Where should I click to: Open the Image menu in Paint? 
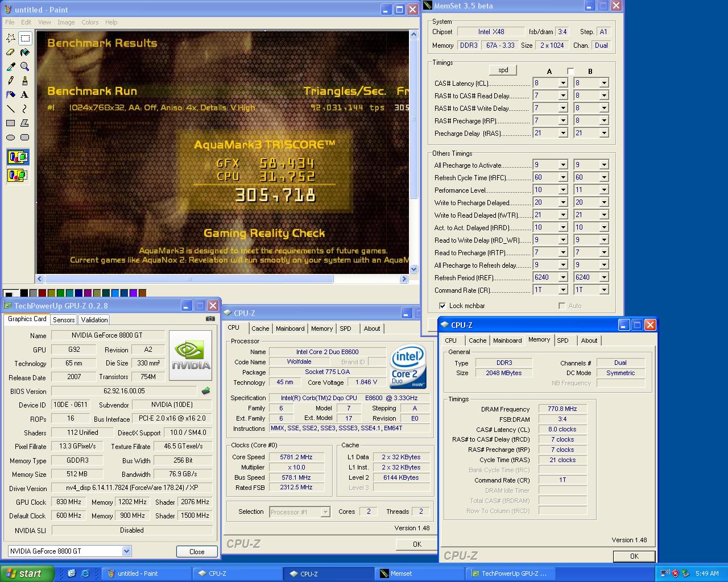pyautogui.click(x=66, y=22)
